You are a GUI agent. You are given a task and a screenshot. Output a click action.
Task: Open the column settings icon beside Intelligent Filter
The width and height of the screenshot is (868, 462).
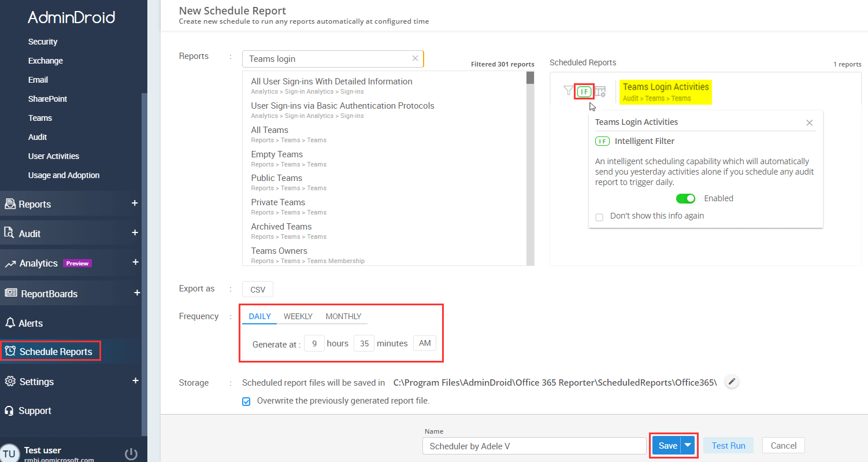pyautogui.click(x=600, y=91)
